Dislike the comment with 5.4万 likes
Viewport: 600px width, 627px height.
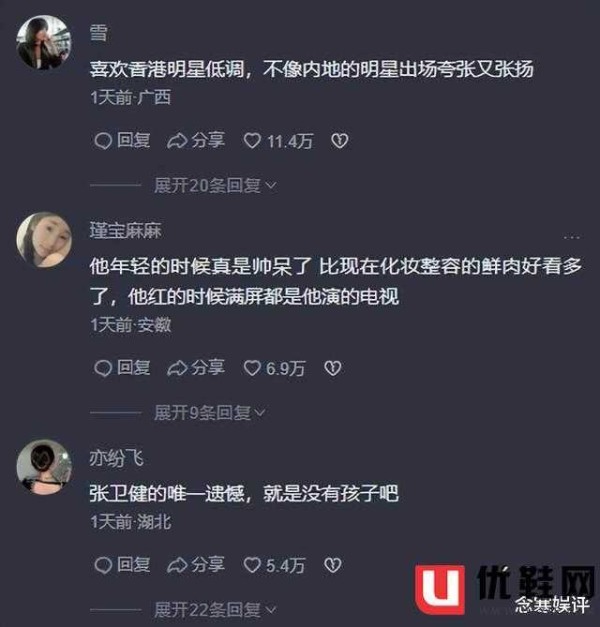tap(332, 565)
